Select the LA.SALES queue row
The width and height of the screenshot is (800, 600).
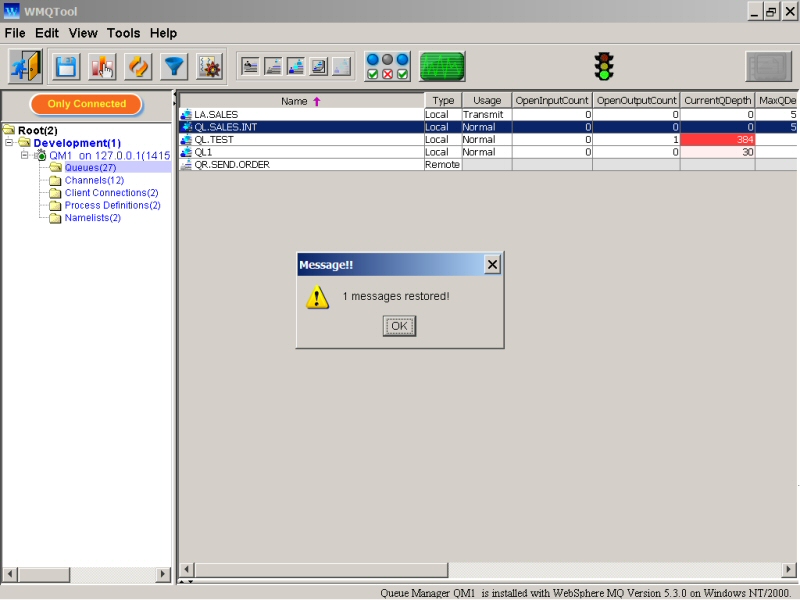[x=488, y=114]
